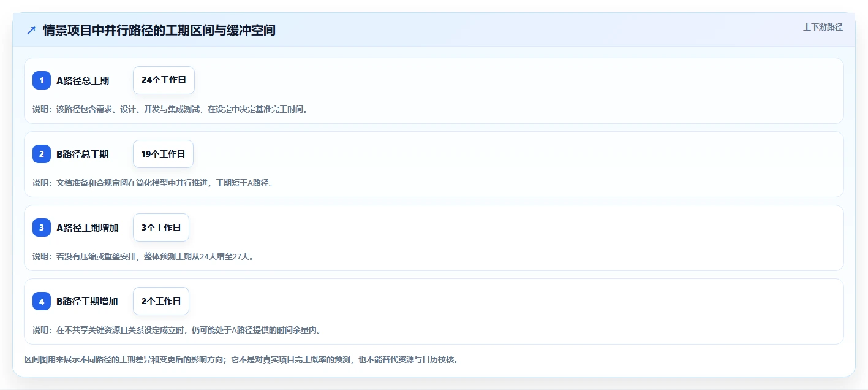The image size is (868, 390).
Task: Select the 19个工作日 value chip
Action: point(163,154)
